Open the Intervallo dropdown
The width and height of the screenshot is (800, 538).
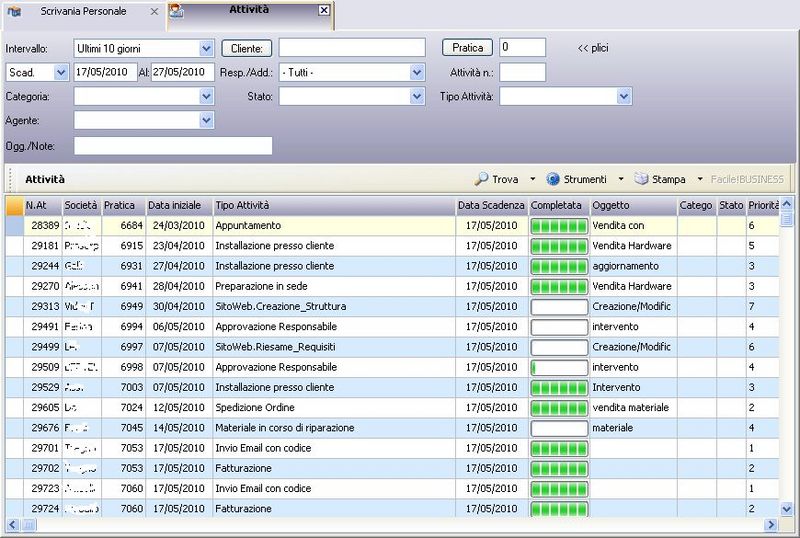pyautogui.click(x=206, y=48)
